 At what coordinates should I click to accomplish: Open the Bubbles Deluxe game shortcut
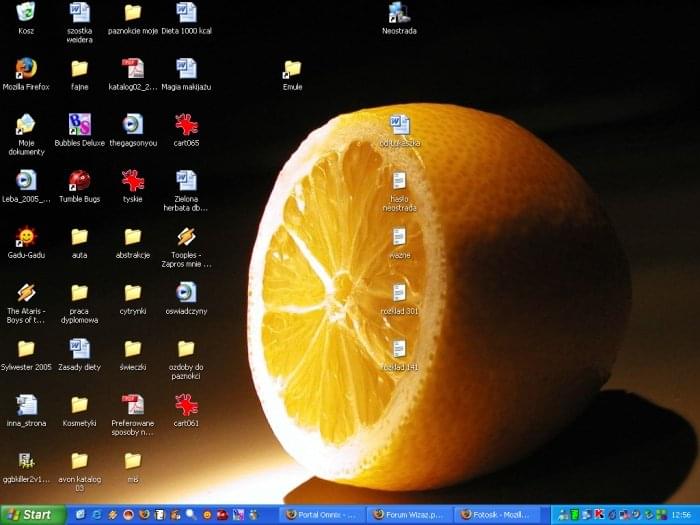pos(79,125)
